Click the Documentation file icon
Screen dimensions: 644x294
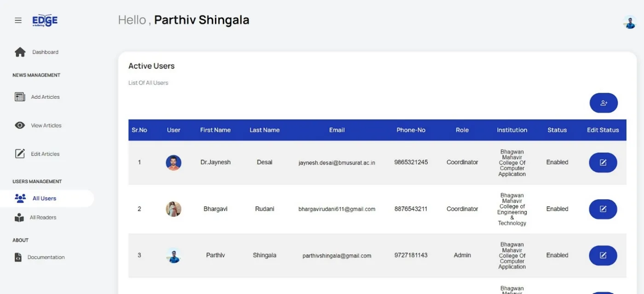(x=18, y=257)
